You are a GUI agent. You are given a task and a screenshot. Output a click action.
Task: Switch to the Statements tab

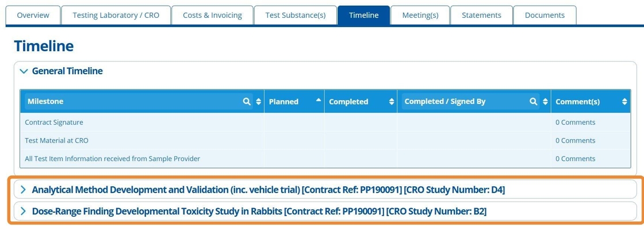click(481, 16)
